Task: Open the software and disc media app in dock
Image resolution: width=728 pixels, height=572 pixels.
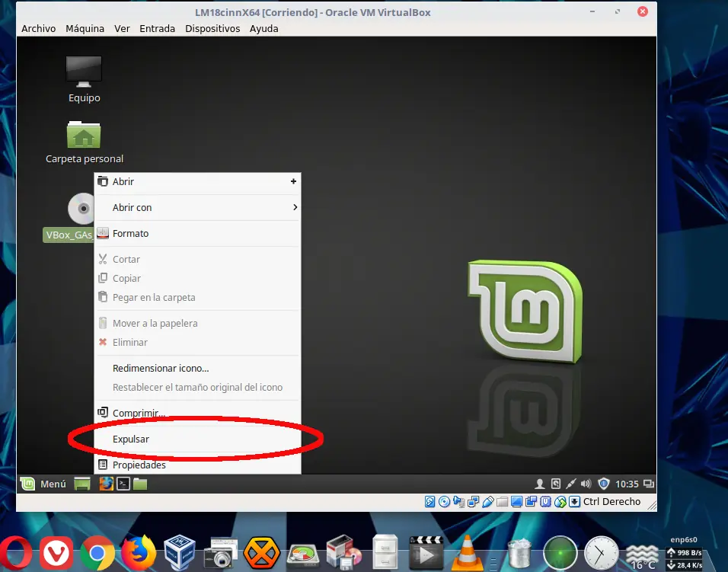Action: coord(344,552)
